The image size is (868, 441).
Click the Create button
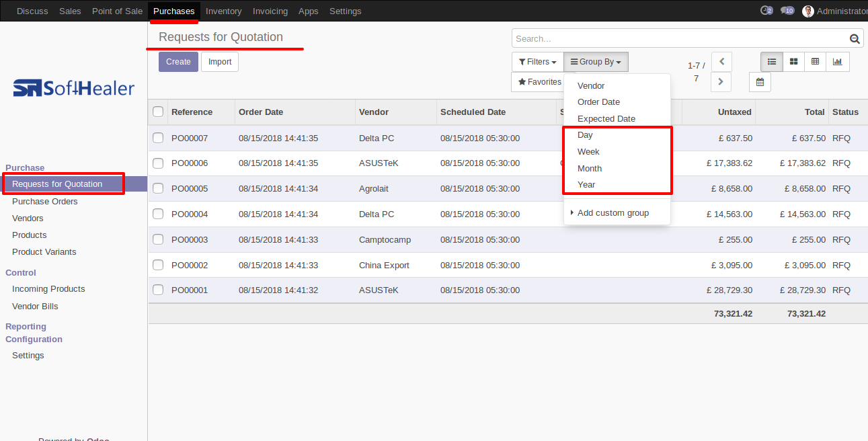tap(178, 62)
